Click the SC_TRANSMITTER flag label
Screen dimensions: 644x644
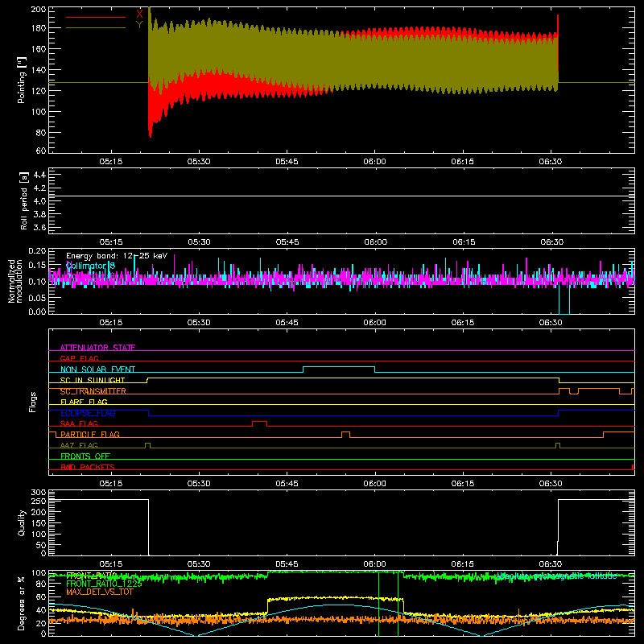coord(93,391)
